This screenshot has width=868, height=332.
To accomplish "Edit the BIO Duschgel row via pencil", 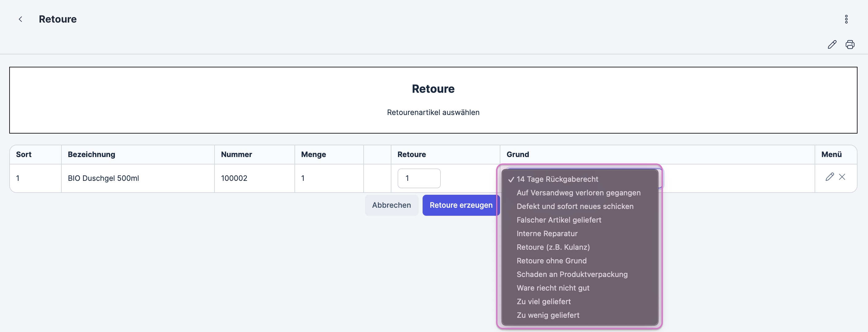I will (x=830, y=177).
